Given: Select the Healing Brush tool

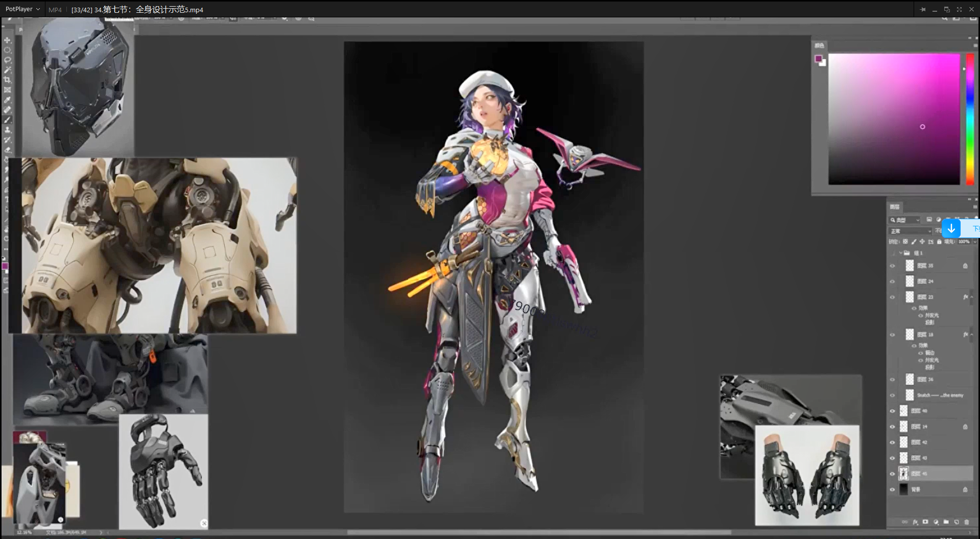Looking at the screenshot, I should pyautogui.click(x=7, y=110).
